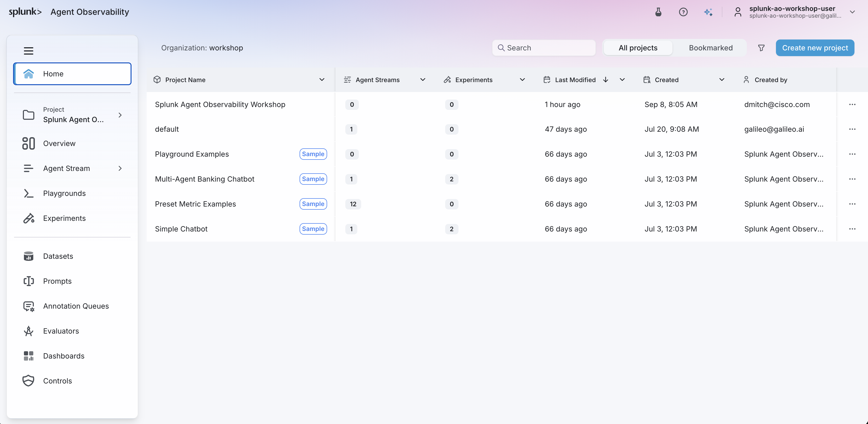Open the flask labs icon in header
The height and width of the screenshot is (424, 868).
coord(658,12)
